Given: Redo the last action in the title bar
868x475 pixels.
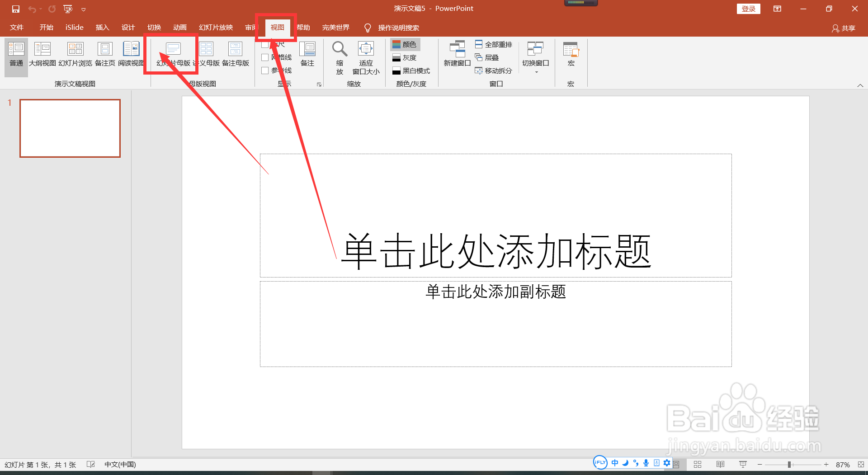Looking at the screenshot, I should click(x=52, y=9).
